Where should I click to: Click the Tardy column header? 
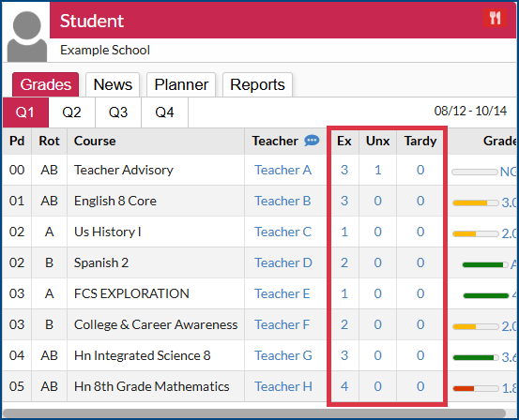point(420,142)
